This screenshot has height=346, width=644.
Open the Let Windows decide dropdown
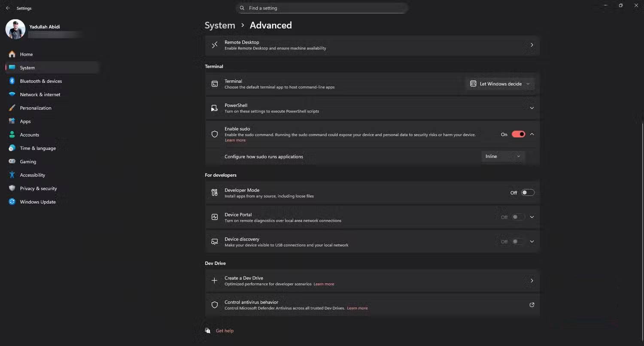500,84
